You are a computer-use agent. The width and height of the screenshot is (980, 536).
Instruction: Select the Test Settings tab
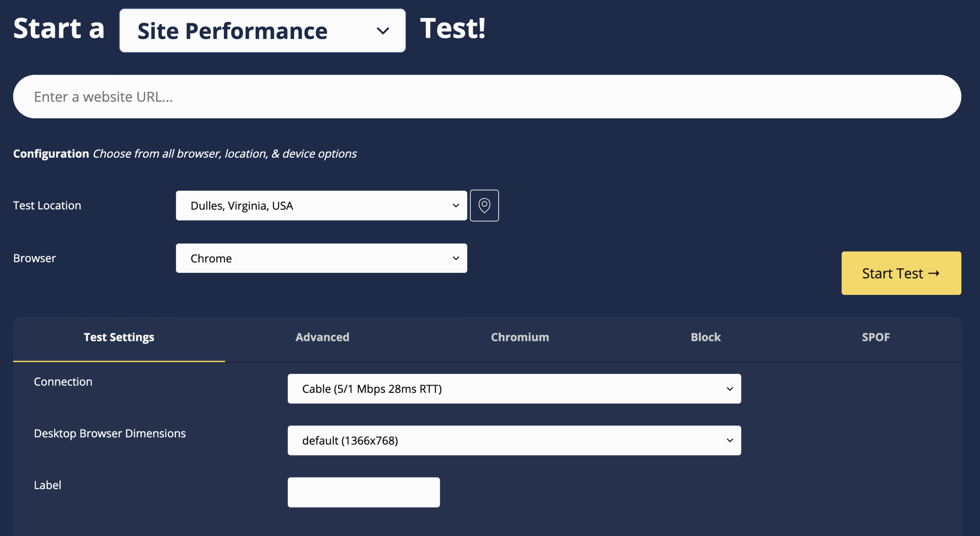119,337
